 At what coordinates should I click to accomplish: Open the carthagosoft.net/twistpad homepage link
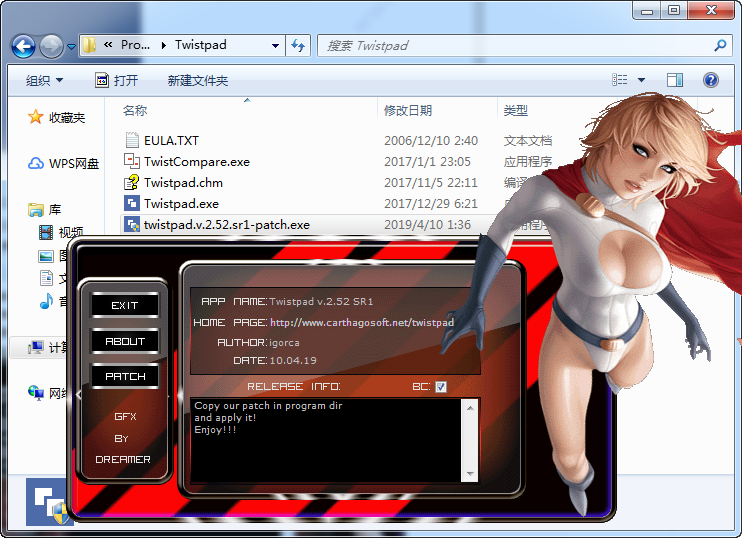362,323
